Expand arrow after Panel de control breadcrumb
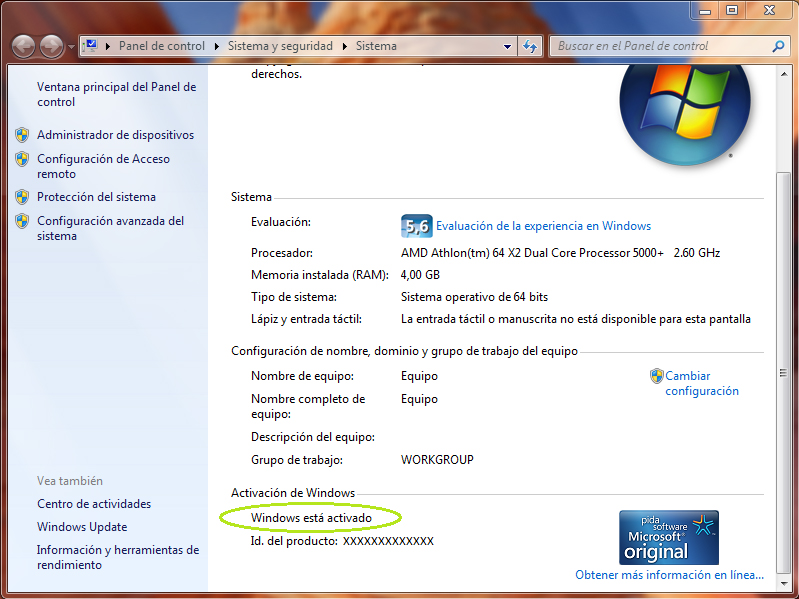 [x=217, y=46]
